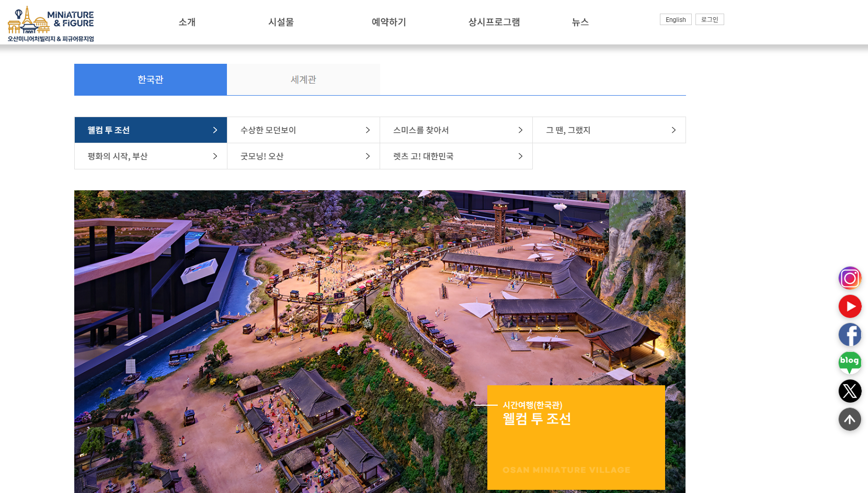This screenshot has width=868, height=493.
Task: Open the 상시프로그램 menu
Action: coord(494,22)
